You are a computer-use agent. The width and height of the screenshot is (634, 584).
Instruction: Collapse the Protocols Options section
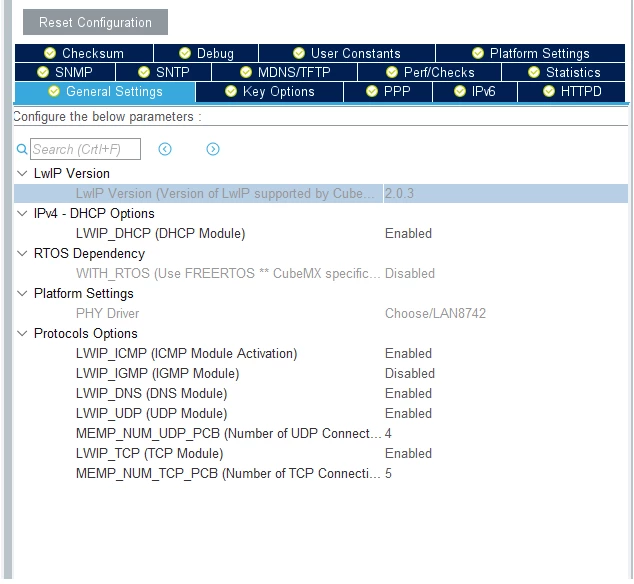pos(22,334)
